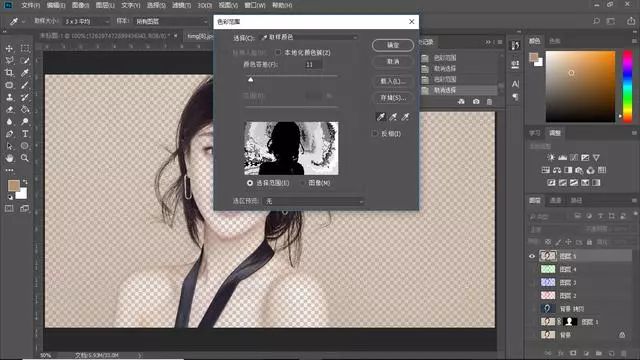The height and width of the screenshot is (360, 640).
Task: Toggle visibility eye of layer 5
Action: [x=532, y=256]
